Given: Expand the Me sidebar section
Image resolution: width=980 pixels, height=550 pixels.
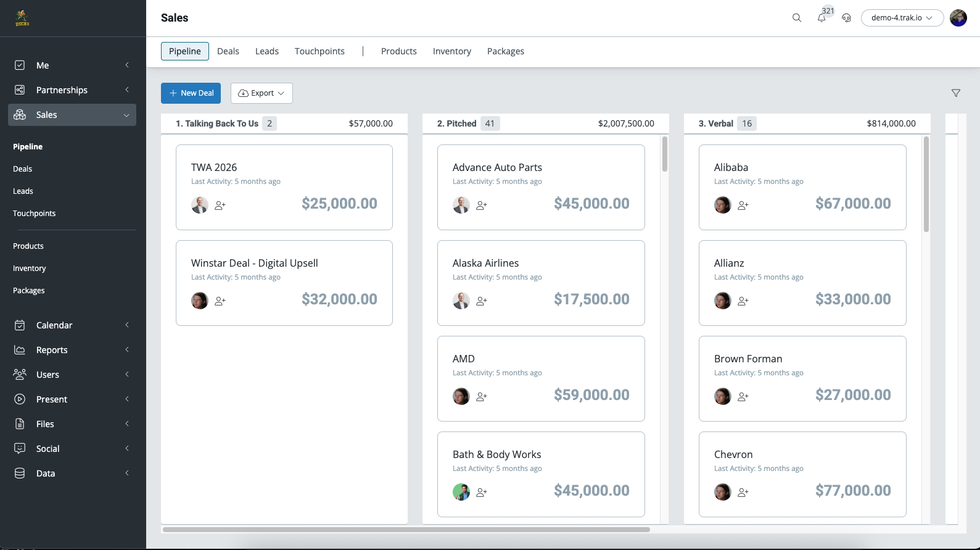Looking at the screenshot, I should click(x=127, y=65).
